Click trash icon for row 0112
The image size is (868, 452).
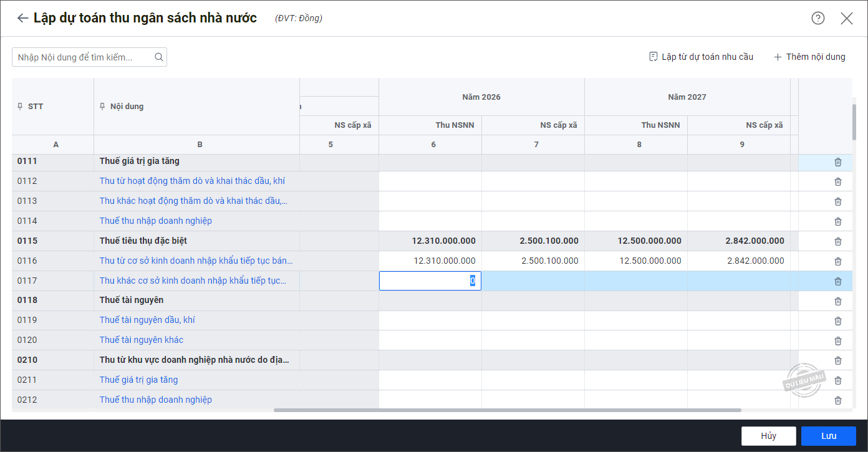(837, 181)
